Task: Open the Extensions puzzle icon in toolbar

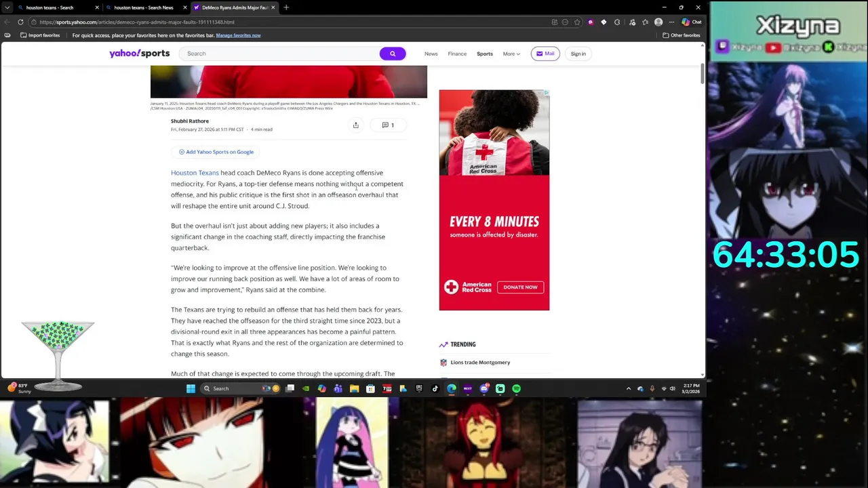Action: (616, 22)
